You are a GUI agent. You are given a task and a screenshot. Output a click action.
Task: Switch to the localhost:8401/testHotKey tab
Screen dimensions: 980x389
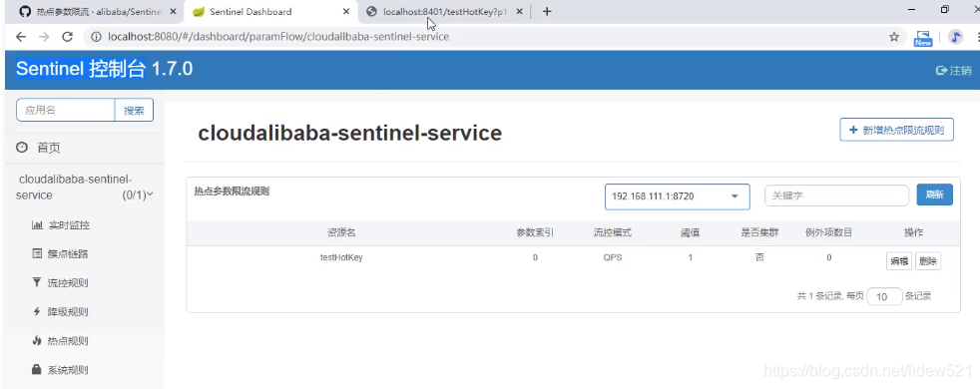coord(445,11)
